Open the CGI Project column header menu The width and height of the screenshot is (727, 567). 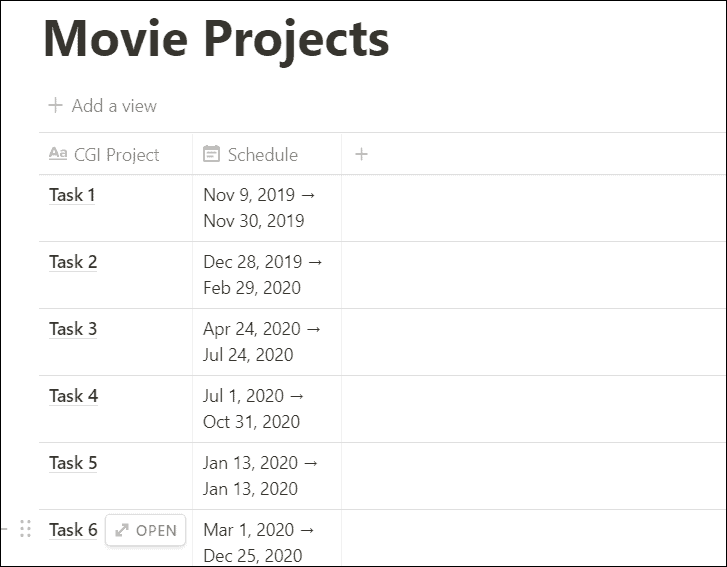(116, 154)
